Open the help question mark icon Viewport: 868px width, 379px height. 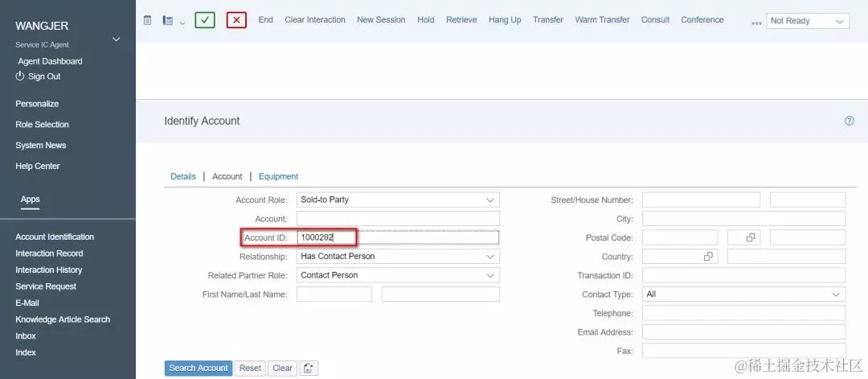click(850, 121)
